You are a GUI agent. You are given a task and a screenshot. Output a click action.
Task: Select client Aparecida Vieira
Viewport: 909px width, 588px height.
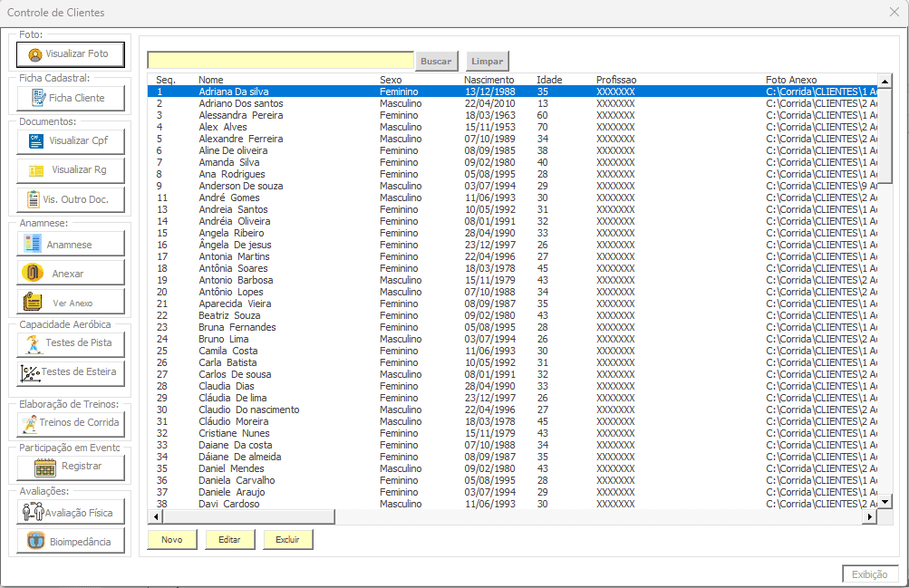(x=512, y=304)
